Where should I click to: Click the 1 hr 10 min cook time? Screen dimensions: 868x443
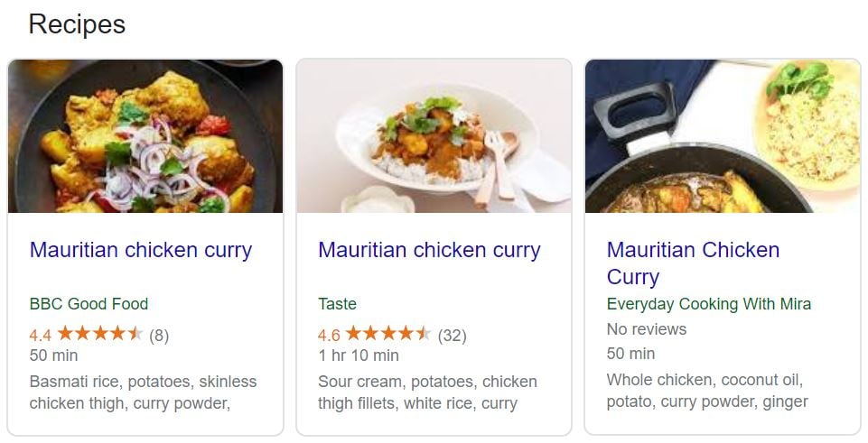tap(359, 355)
